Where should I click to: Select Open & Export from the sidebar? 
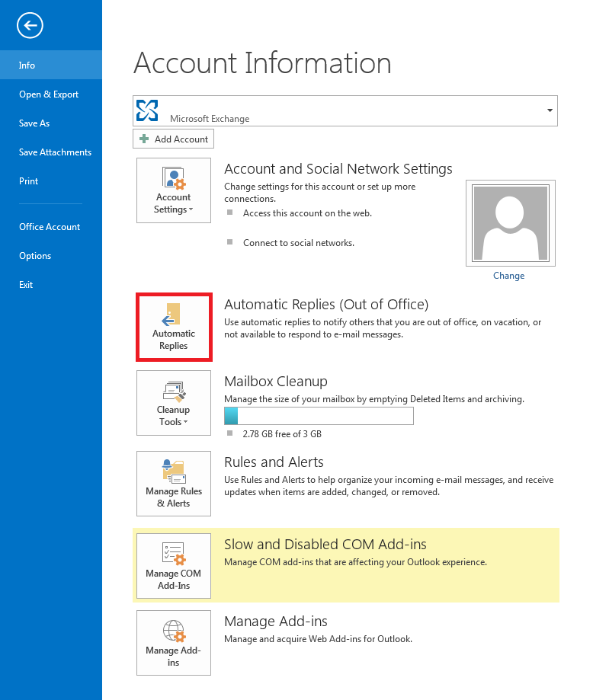click(x=49, y=94)
